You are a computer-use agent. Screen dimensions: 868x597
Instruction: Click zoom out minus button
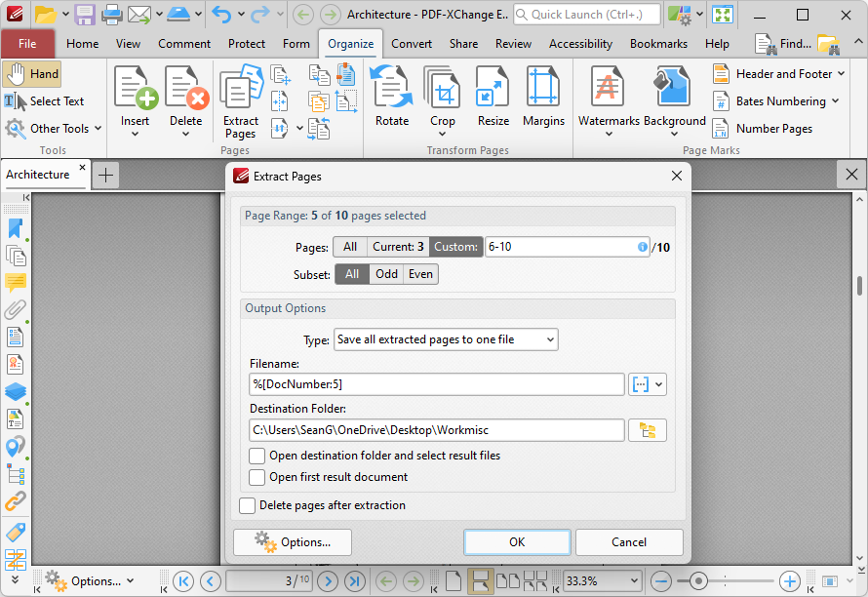pyautogui.click(x=661, y=581)
